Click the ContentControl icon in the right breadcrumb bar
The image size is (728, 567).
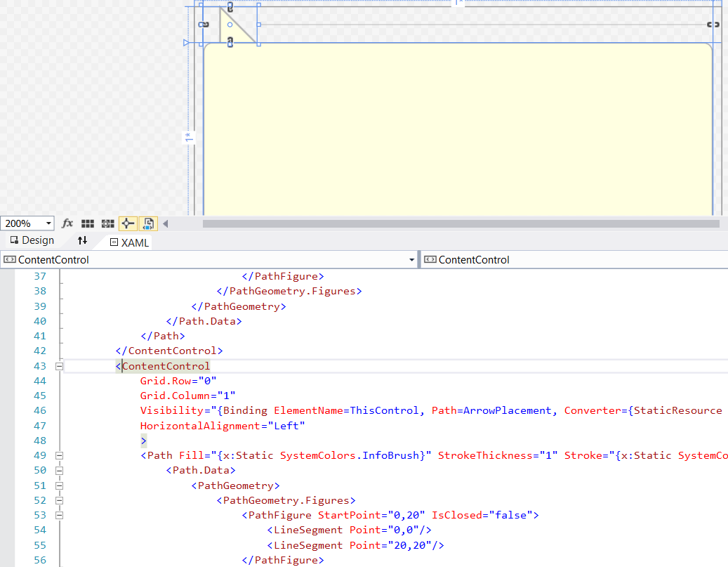pos(430,259)
